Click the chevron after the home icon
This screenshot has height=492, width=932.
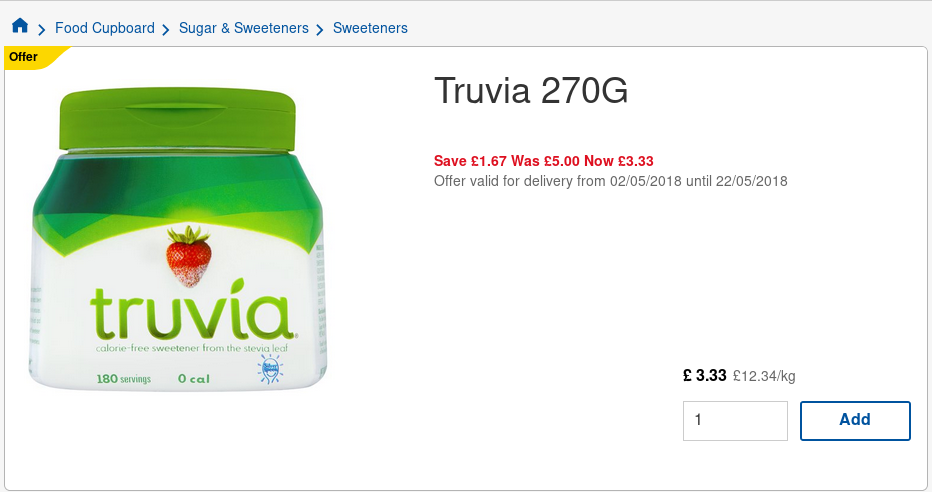pos(42,30)
